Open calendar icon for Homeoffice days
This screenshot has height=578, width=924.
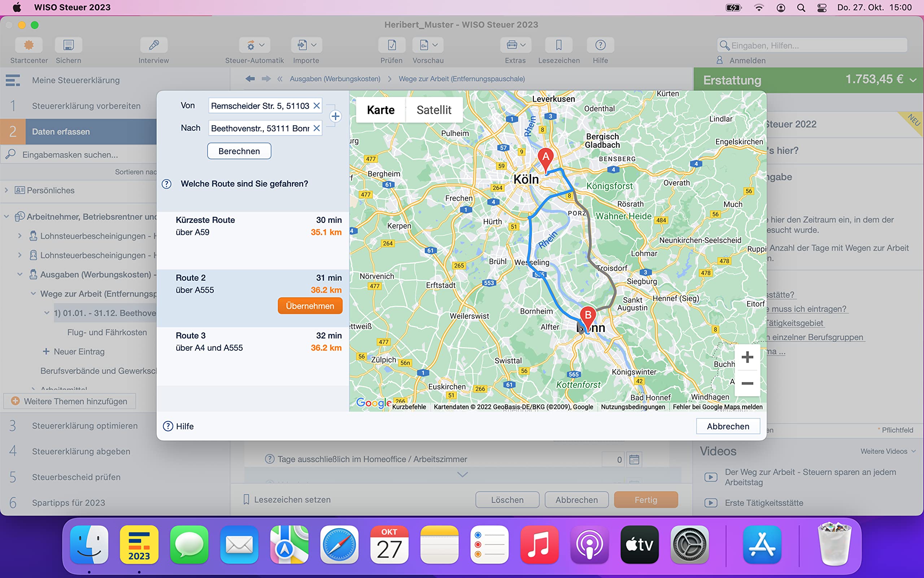tap(634, 459)
